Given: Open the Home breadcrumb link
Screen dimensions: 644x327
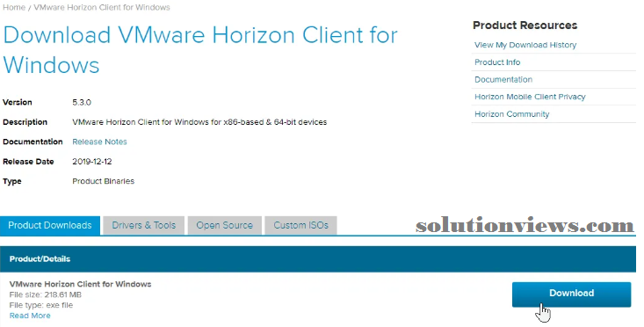Looking at the screenshot, I should pyautogui.click(x=14, y=7).
